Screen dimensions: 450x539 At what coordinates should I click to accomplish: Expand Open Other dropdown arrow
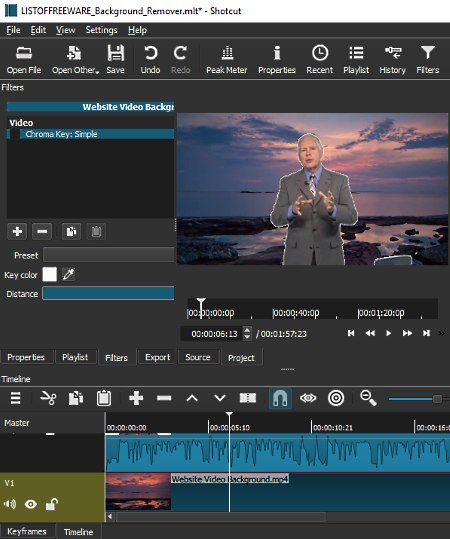coord(97,72)
